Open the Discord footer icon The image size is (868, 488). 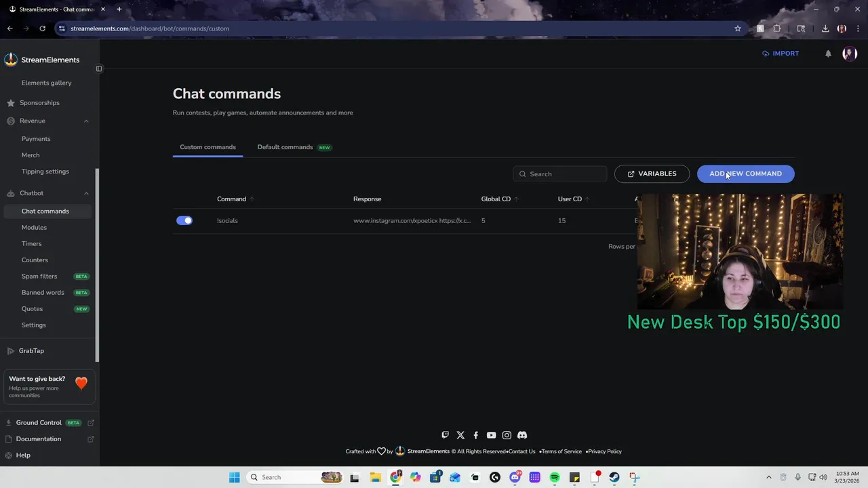[x=522, y=435]
